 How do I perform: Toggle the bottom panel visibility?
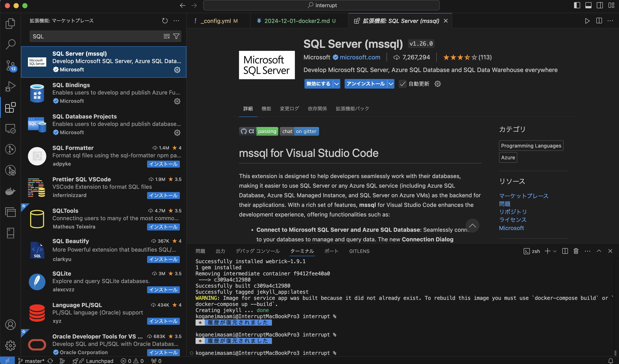[x=588, y=5]
